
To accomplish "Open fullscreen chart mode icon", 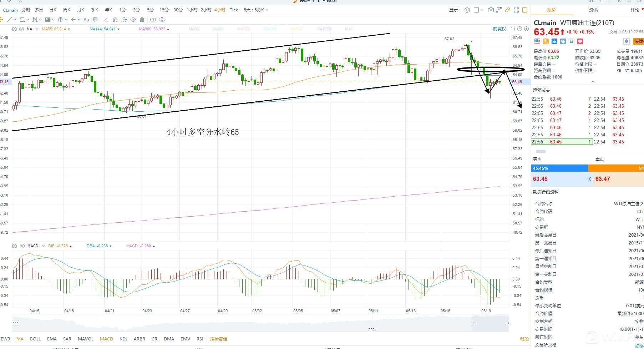I will pyautogui.click(x=516, y=10).
